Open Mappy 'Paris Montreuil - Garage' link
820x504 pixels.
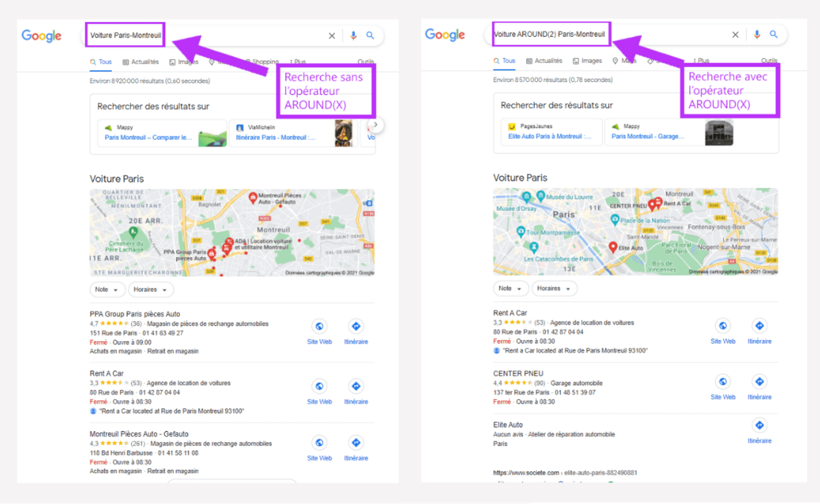click(x=647, y=136)
